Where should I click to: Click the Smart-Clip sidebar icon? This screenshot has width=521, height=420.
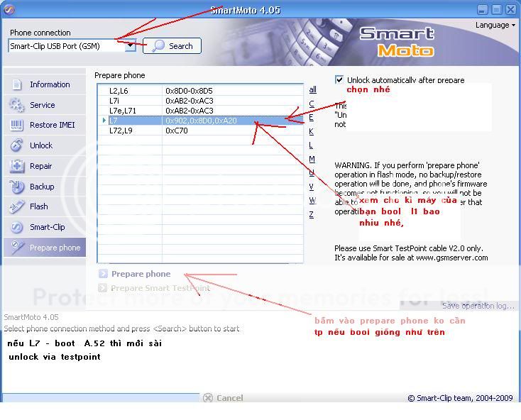(16, 227)
